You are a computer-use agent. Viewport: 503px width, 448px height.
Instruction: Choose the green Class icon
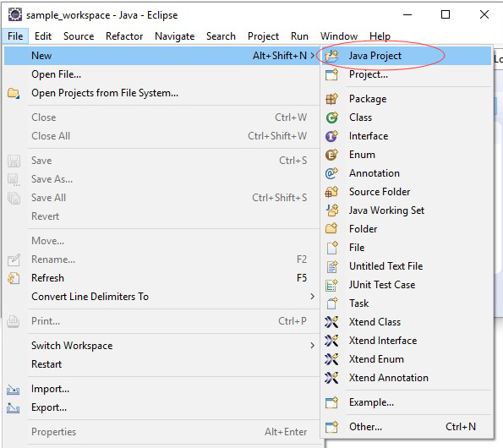coord(331,117)
